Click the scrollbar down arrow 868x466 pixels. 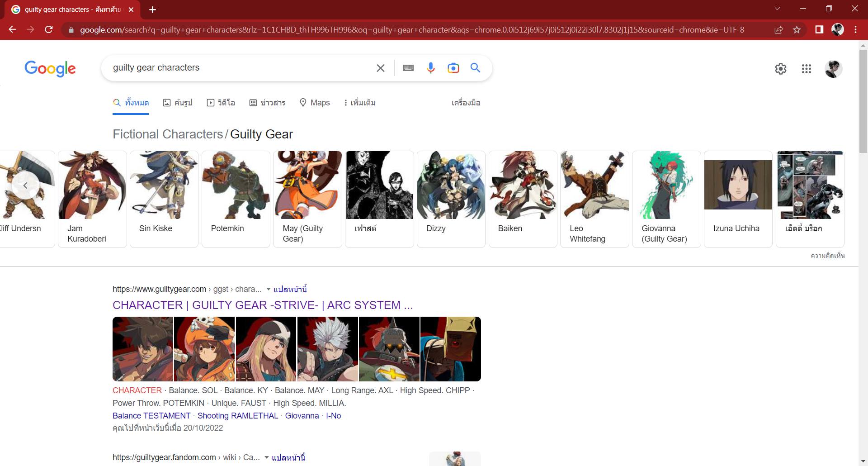click(x=863, y=461)
